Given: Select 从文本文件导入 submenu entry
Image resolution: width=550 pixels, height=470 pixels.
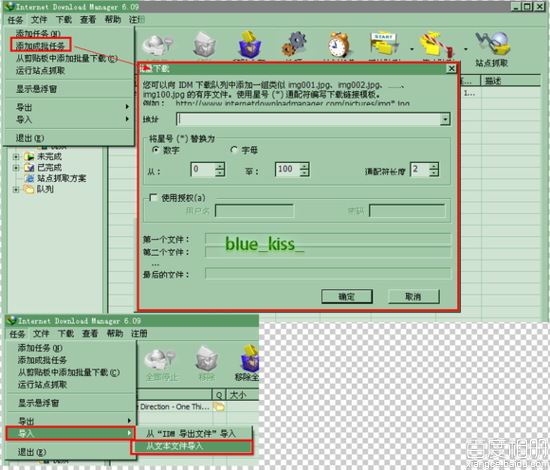Looking at the screenshot, I should [192, 446].
